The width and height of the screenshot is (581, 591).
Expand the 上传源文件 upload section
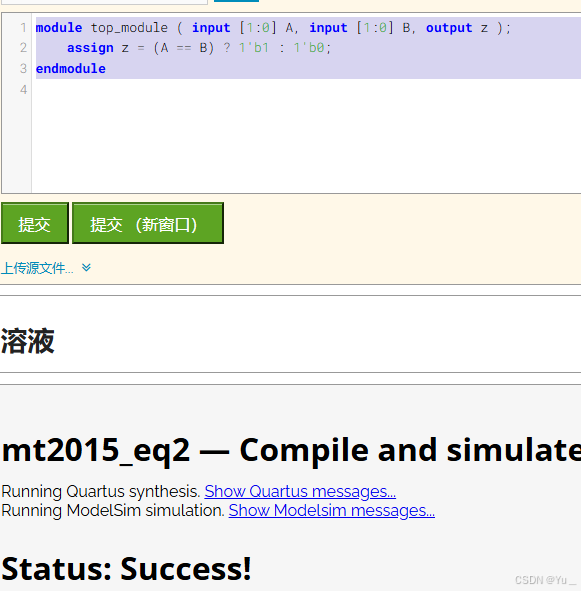pos(37,268)
